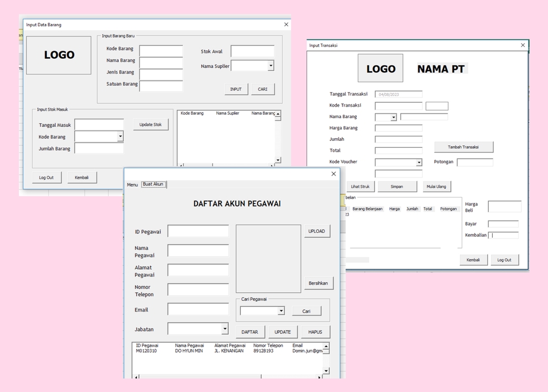Click the Satuan Barang input field
This screenshot has width=548, height=392.
[161, 86]
